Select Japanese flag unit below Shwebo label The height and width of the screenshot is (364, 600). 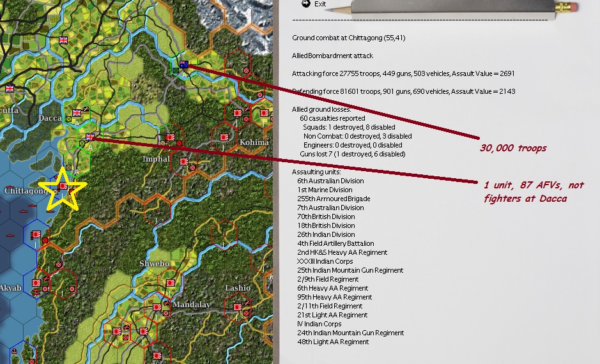point(171,283)
